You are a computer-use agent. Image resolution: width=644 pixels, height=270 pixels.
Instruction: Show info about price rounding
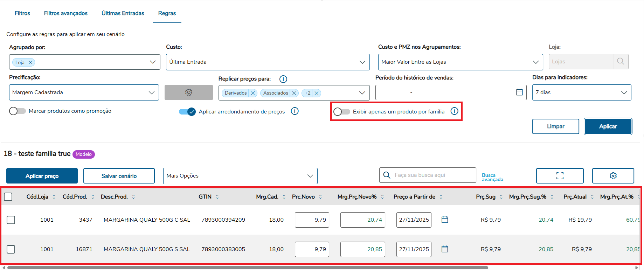pyautogui.click(x=295, y=111)
